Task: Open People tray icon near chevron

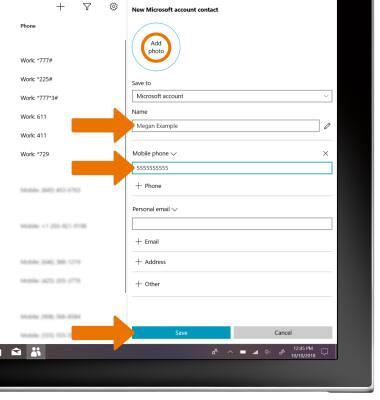Action: [x=215, y=352]
